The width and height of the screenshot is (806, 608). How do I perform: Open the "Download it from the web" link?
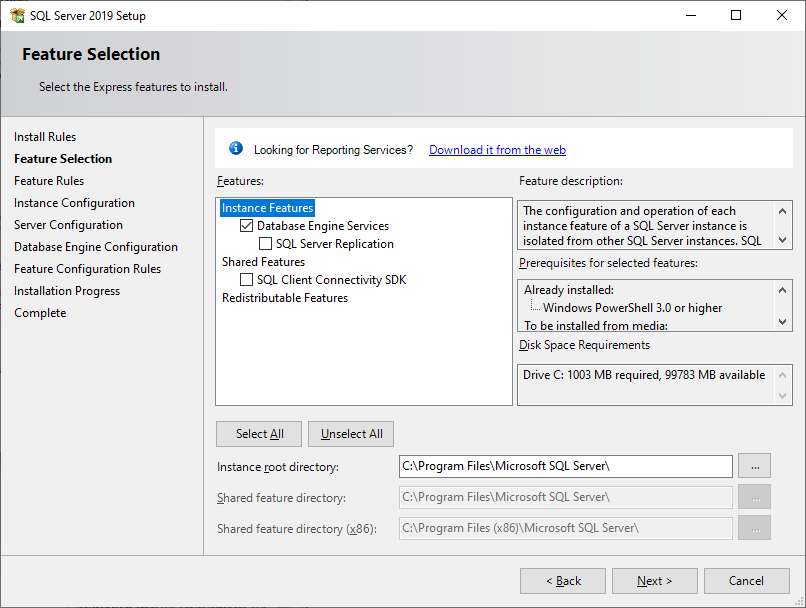pos(497,149)
